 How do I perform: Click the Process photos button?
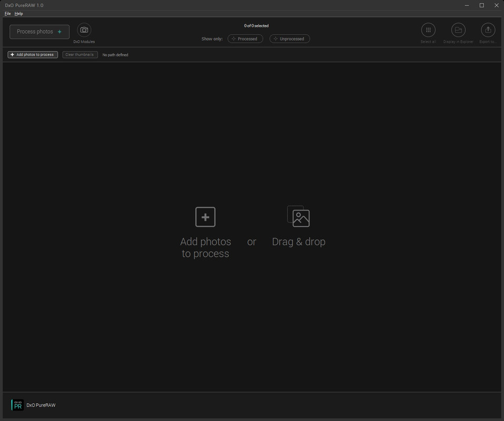pos(39,32)
